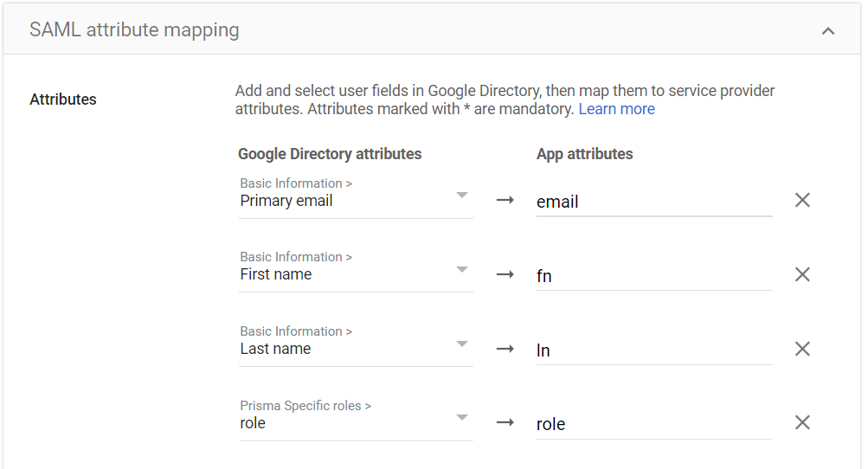Click the SAML attribute mapping header title

tap(134, 30)
